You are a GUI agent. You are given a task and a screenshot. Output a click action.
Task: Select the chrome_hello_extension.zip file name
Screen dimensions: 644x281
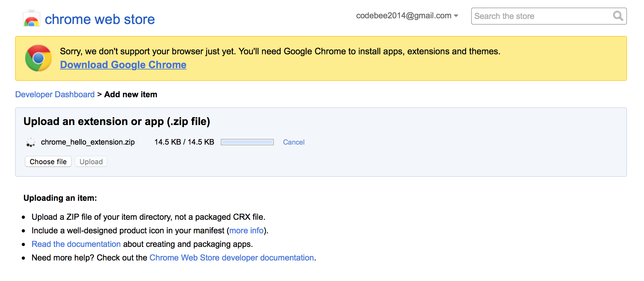[x=88, y=142]
